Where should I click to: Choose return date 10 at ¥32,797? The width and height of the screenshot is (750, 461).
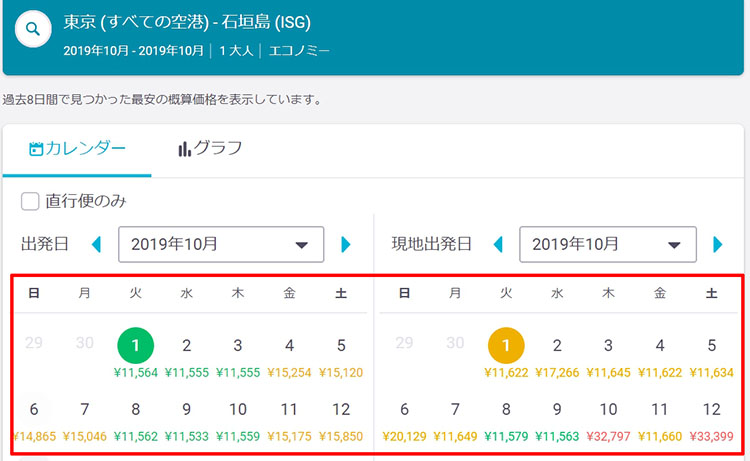608,421
